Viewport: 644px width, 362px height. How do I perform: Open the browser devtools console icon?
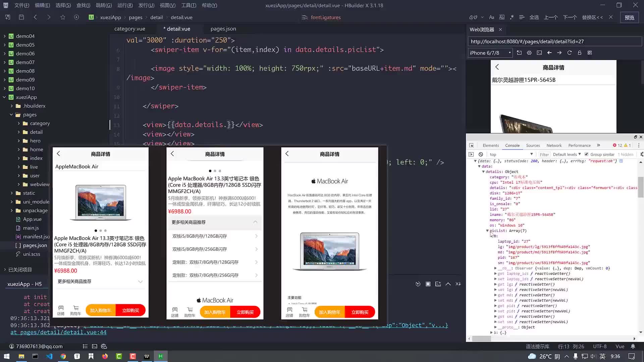tap(539, 53)
